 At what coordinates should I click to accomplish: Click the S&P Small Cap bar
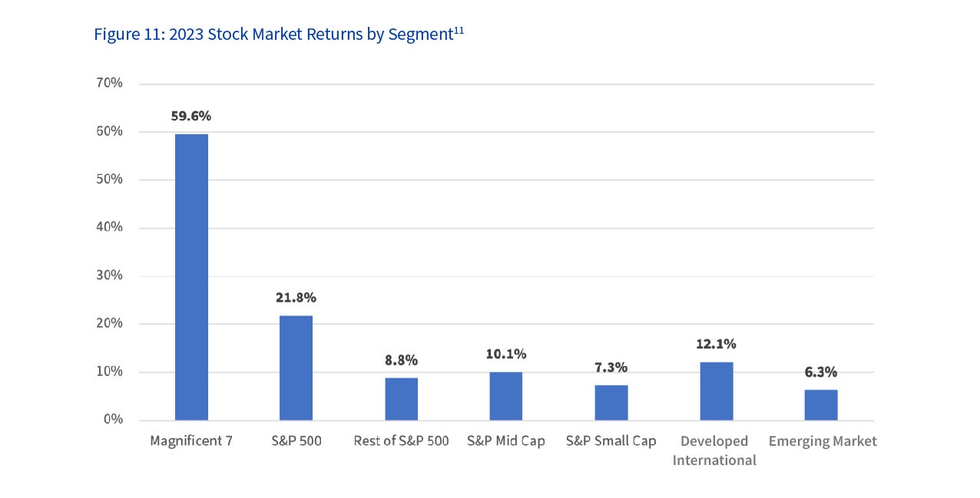coord(611,402)
